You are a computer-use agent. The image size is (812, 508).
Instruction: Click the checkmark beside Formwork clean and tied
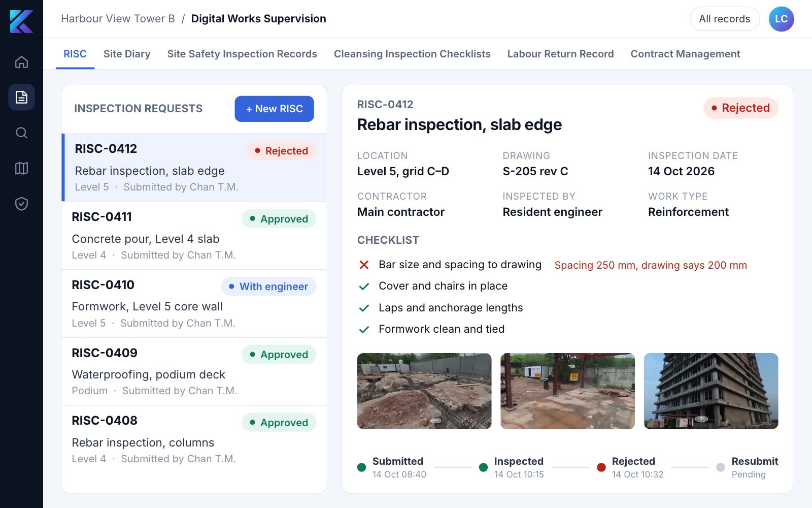pyautogui.click(x=364, y=330)
